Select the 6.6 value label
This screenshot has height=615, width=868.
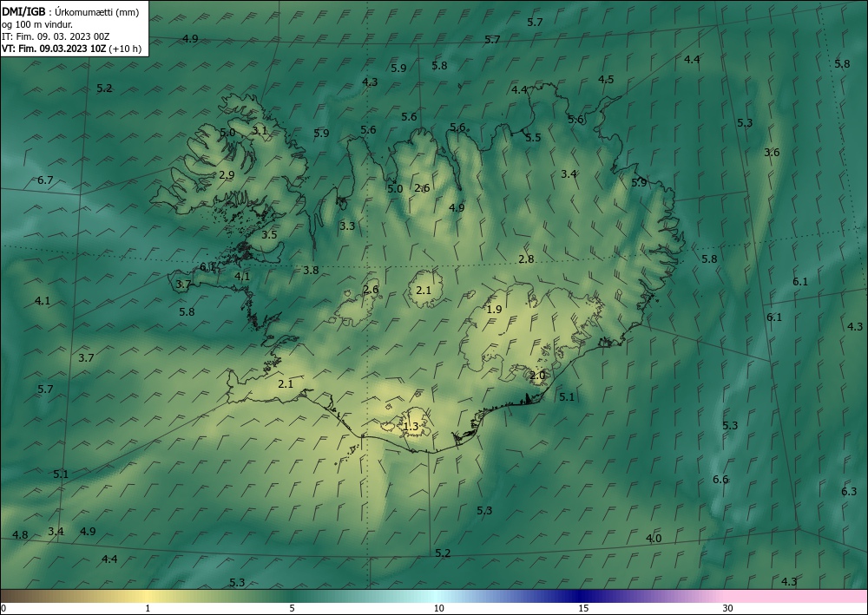point(720,479)
